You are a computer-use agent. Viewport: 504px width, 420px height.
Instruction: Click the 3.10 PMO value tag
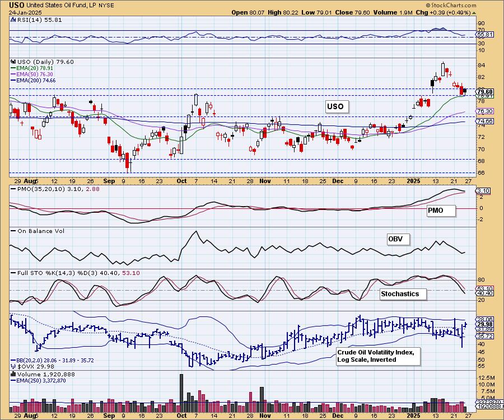coord(483,191)
